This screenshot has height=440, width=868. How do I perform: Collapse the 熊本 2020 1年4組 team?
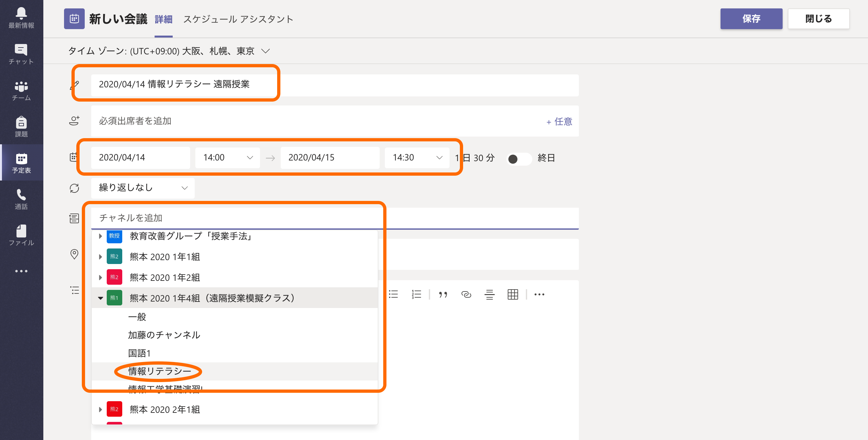tap(100, 298)
